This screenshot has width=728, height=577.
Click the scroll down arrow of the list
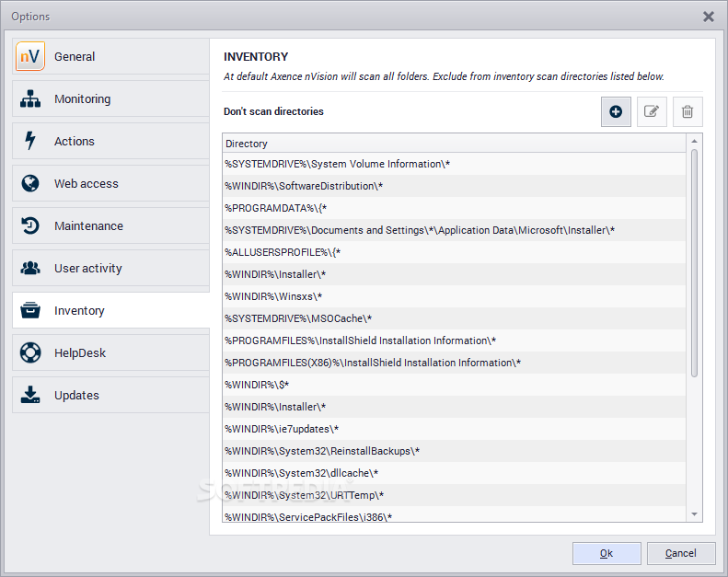tap(694, 514)
